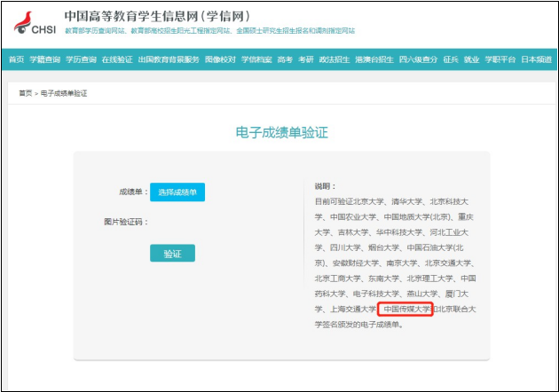Click the 成绩单 label

(133, 192)
